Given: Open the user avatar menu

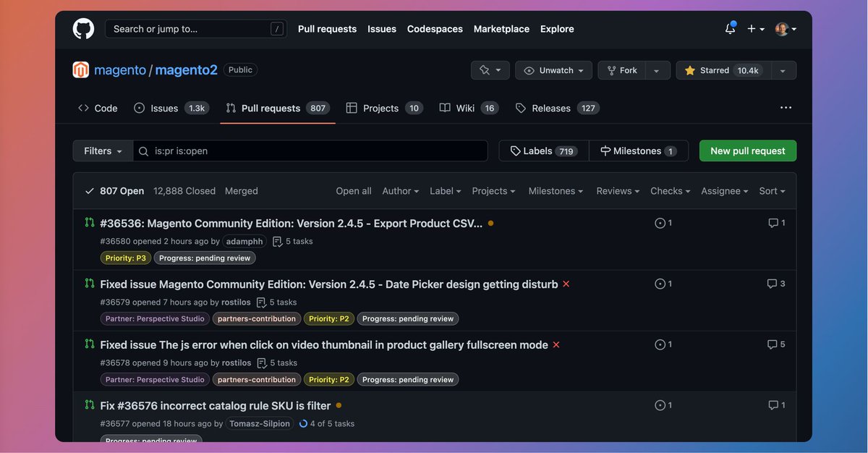Looking at the screenshot, I should point(786,29).
